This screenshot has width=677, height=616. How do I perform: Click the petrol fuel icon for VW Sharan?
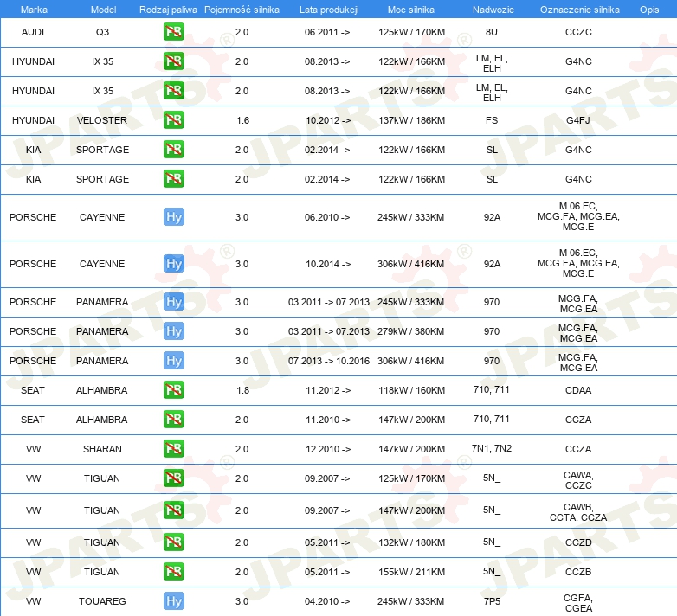(x=173, y=449)
